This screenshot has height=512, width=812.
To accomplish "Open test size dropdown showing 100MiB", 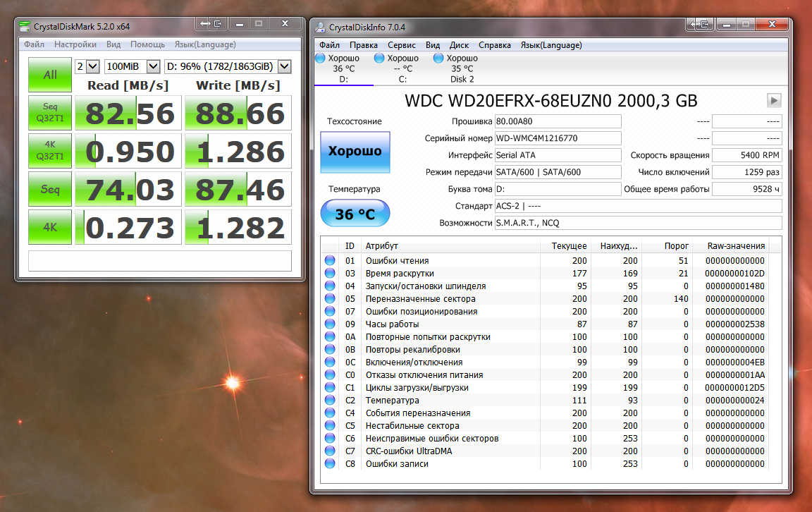I will (132, 66).
